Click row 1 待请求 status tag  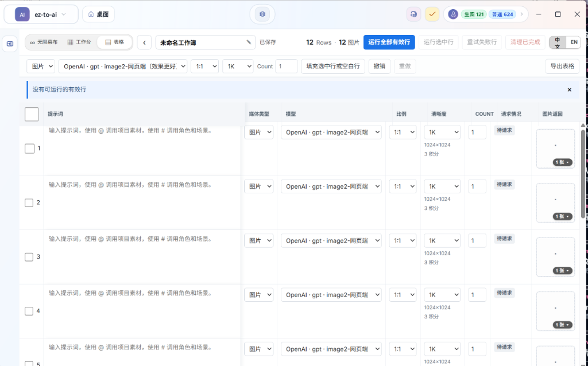tap(504, 130)
